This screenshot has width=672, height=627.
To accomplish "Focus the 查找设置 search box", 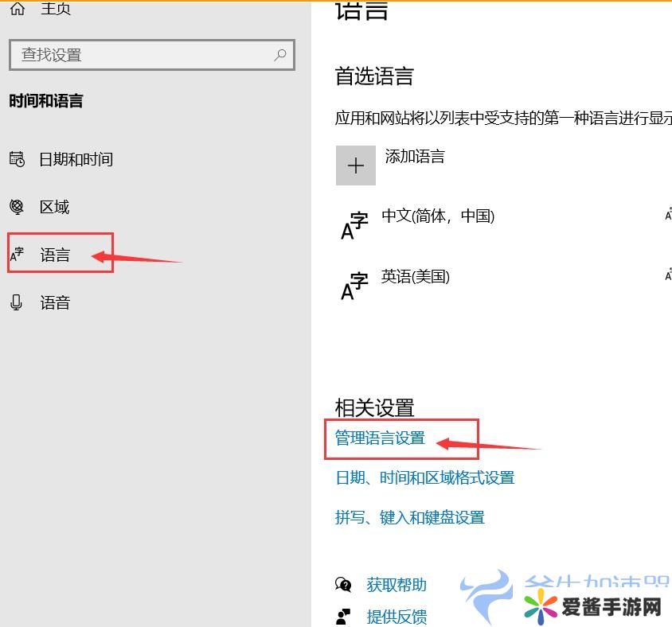I will tap(143, 55).
